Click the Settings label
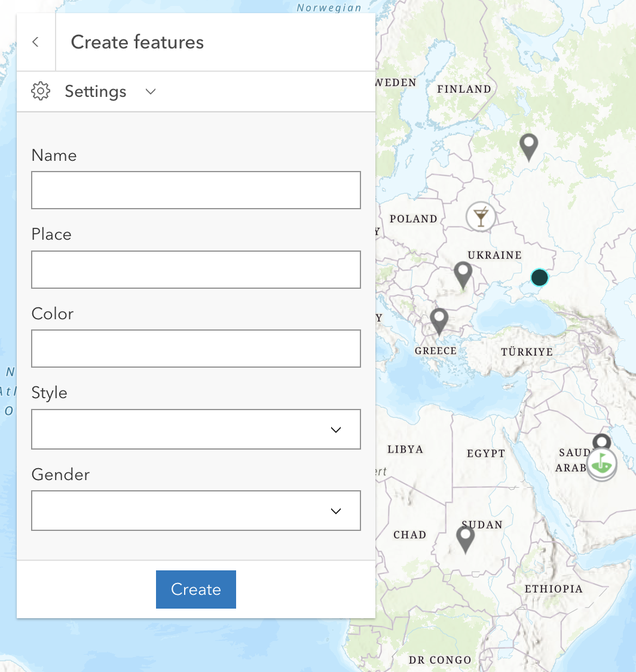636x672 pixels. click(x=96, y=91)
